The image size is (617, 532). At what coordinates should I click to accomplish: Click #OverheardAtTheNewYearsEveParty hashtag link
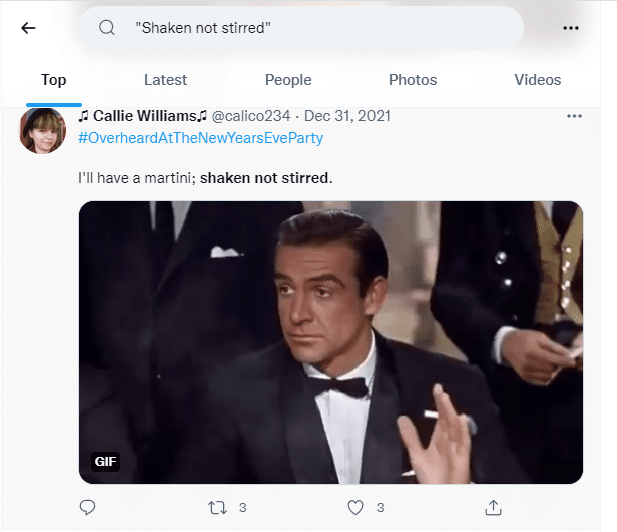click(x=200, y=138)
